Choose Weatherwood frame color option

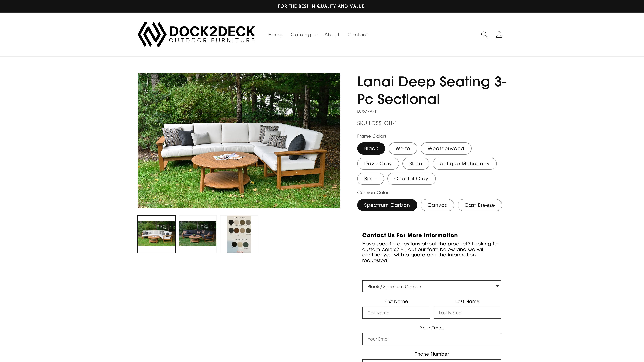pos(446,148)
